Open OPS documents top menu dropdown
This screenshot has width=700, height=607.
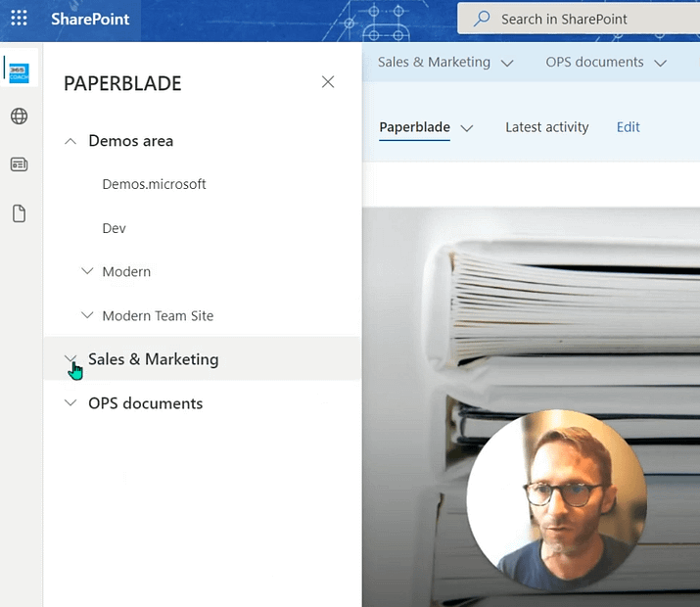coord(605,63)
